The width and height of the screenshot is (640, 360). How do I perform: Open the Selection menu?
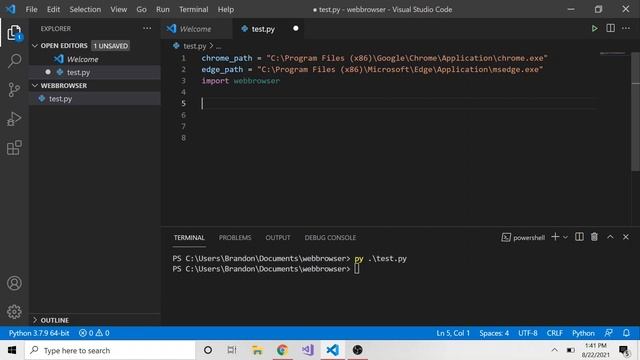tap(85, 9)
